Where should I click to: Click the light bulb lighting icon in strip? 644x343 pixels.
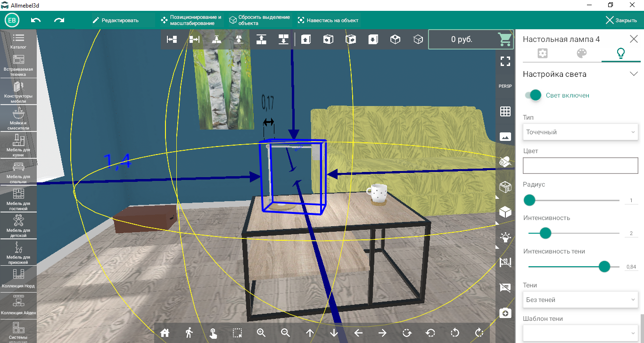pyautogui.click(x=505, y=237)
